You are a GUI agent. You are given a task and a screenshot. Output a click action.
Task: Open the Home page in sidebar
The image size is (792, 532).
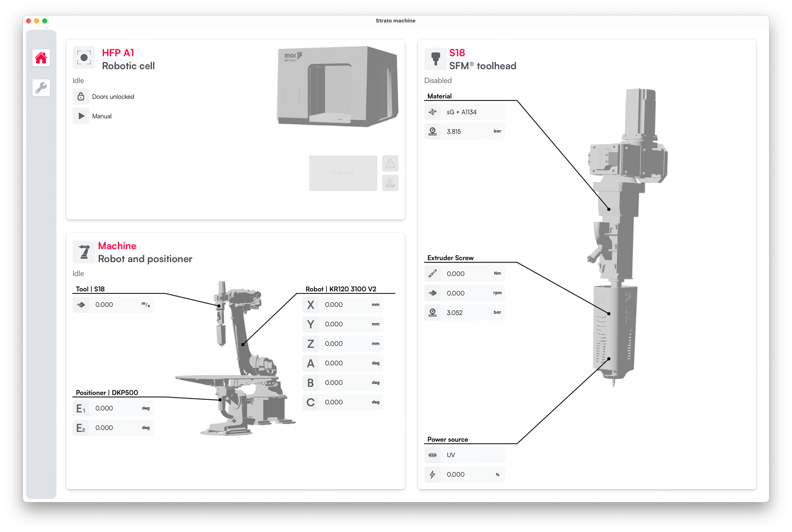pos(41,58)
